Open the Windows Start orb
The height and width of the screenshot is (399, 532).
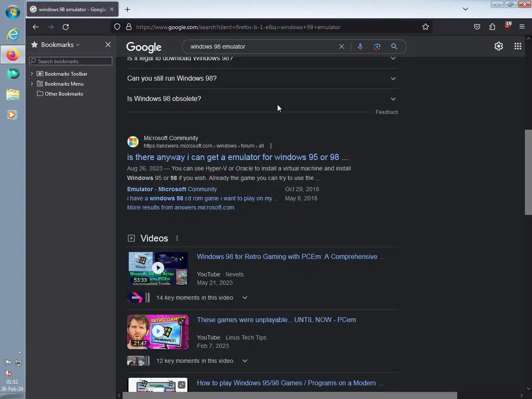click(x=12, y=12)
